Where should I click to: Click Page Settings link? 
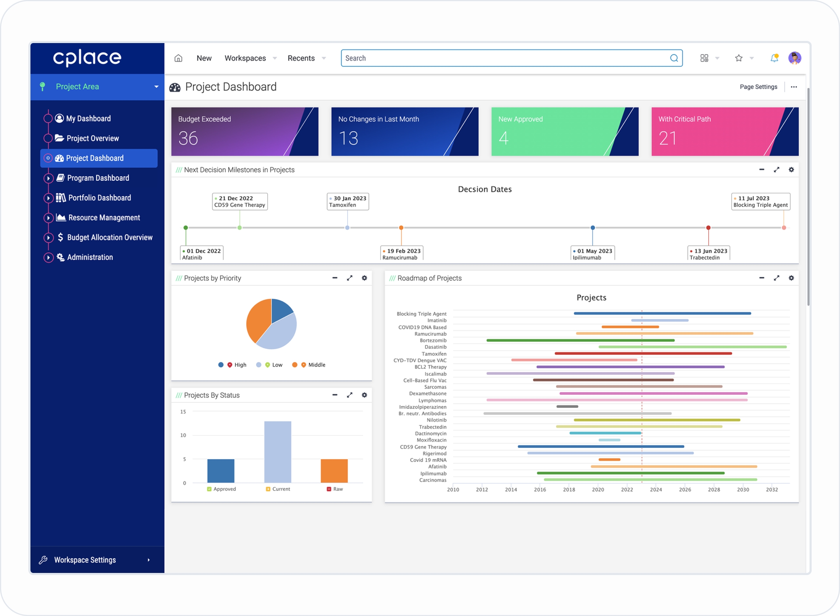coord(758,87)
